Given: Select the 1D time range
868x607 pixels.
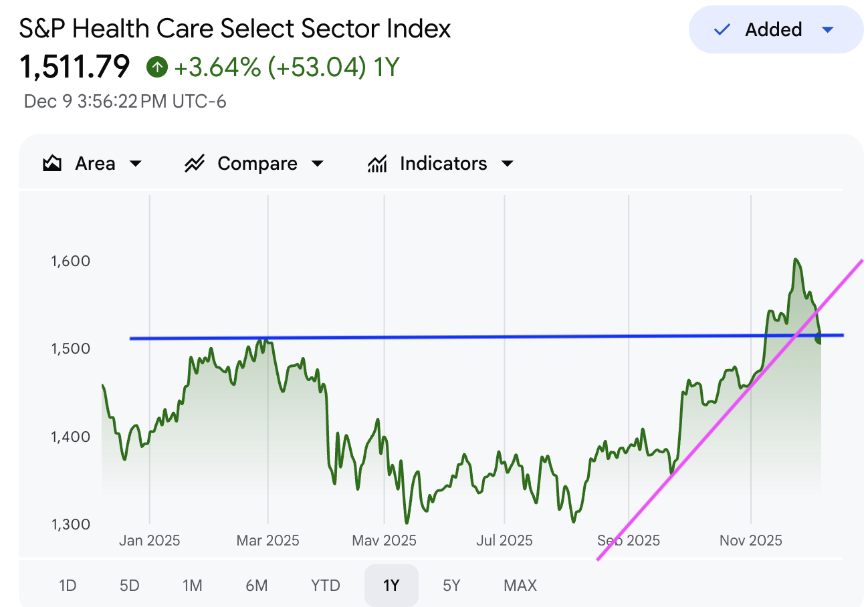Looking at the screenshot, I should tap(68, 586).
